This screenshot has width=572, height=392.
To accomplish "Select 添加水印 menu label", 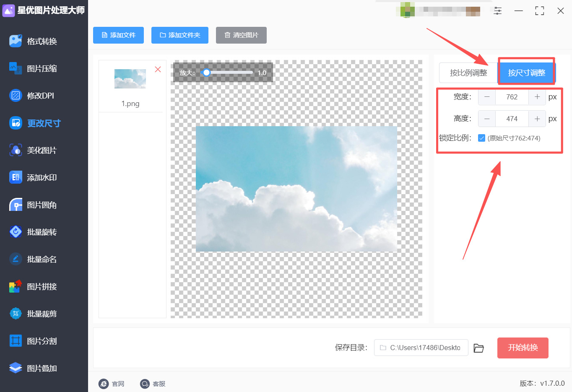I will tap(42, 177).
